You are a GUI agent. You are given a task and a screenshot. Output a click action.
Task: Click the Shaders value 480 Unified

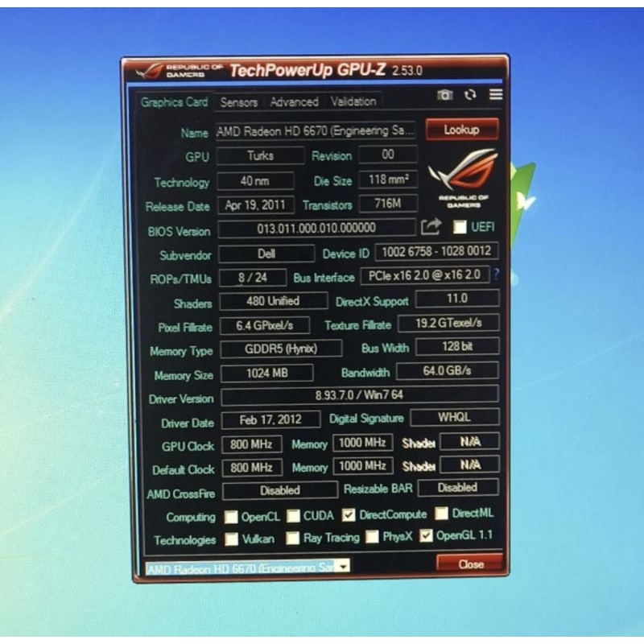(x=273, y=301)
